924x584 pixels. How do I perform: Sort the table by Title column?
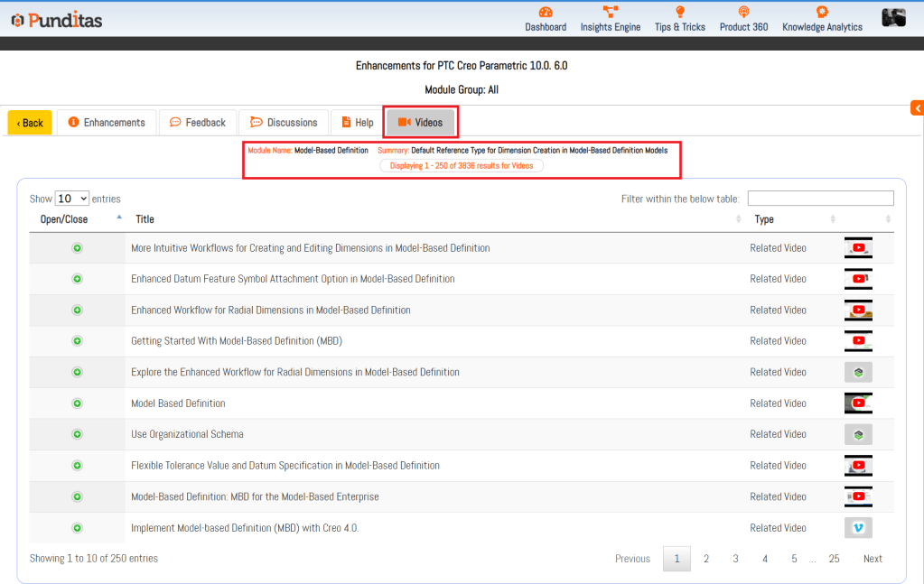click(145, 219)
